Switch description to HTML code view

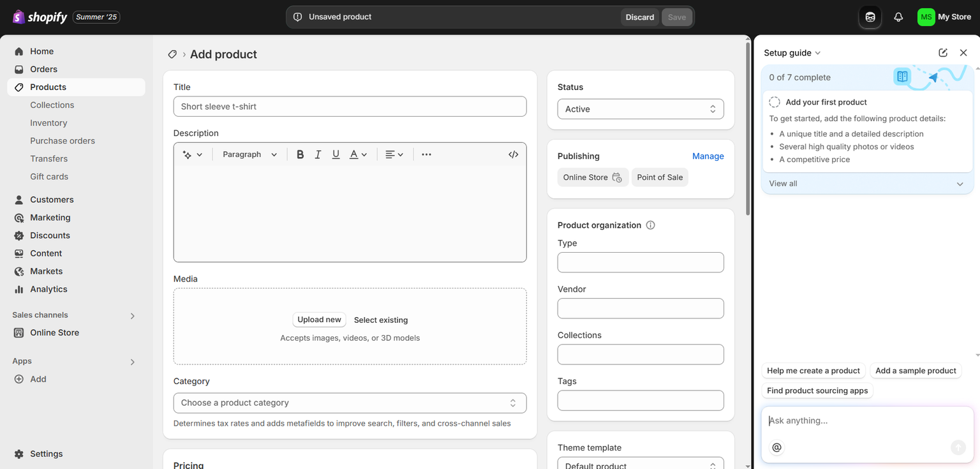point(513,154)
